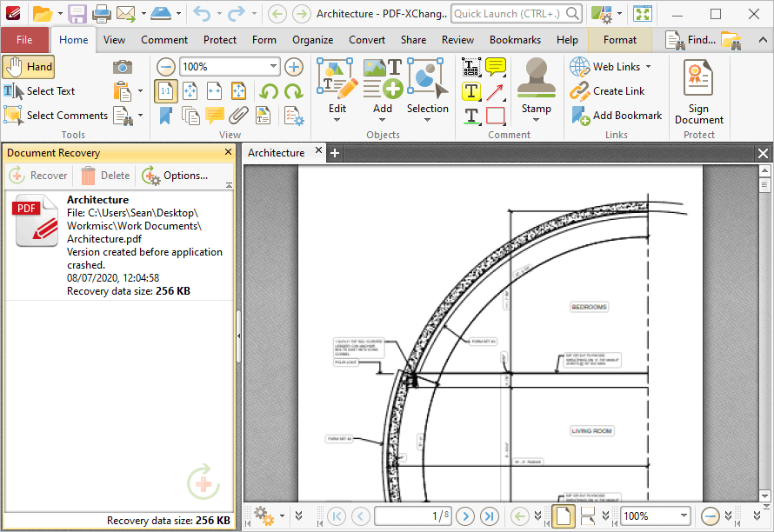
Task: Click the Stamp tool icon
Action: tap(536, 77)
